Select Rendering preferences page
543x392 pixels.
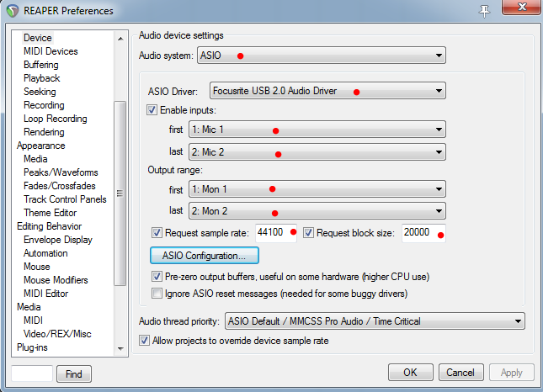coord(44,132)
